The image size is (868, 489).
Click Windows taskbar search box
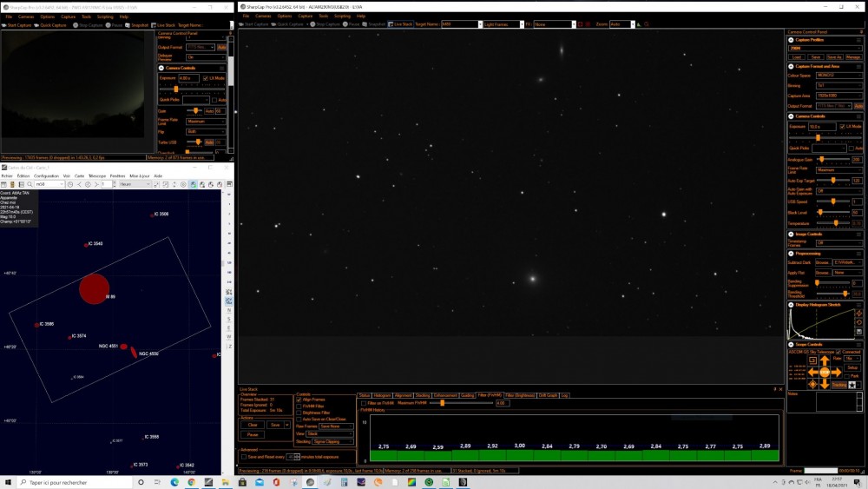point(75,482)
